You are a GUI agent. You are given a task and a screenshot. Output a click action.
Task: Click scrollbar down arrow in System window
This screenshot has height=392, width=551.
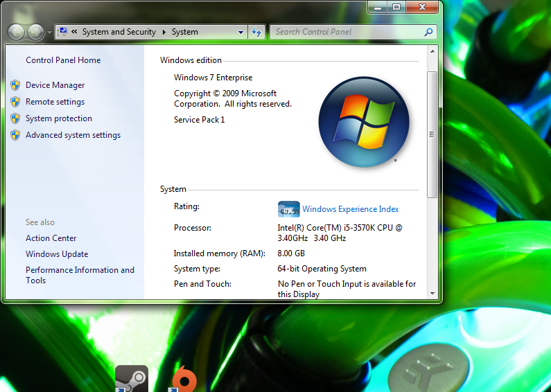click(432, 294)
